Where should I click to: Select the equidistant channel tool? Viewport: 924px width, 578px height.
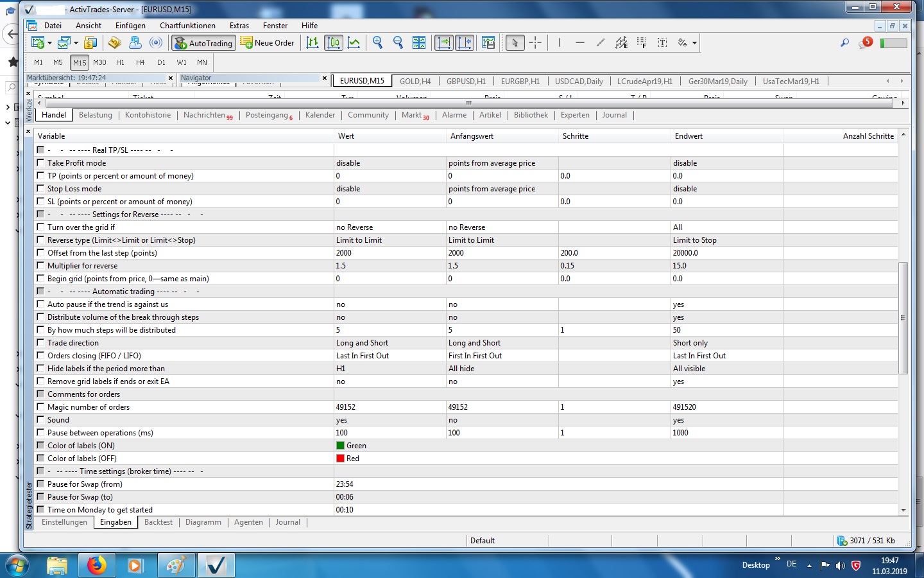click(621, 43)
